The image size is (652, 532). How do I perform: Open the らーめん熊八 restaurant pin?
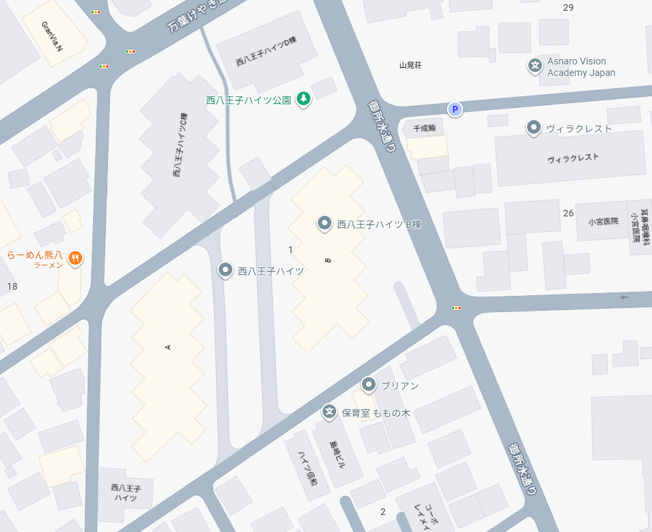pos(75,259)
